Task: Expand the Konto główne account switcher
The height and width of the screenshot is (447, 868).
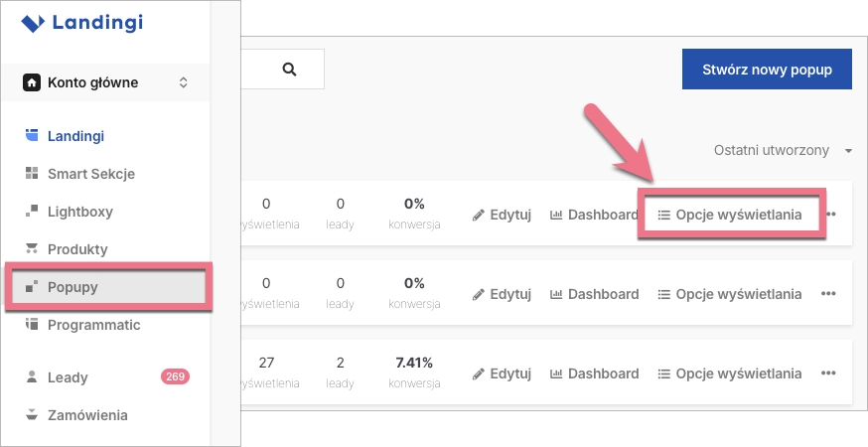Action: (x=183, y=83)
